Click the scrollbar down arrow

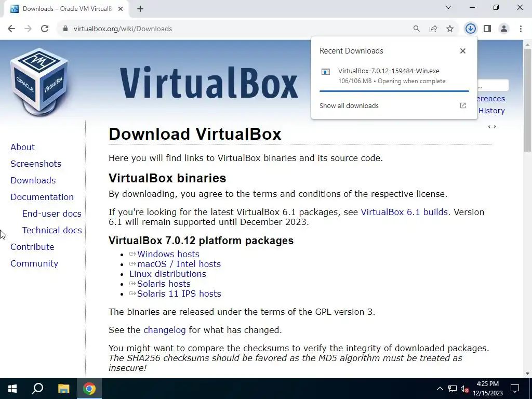point(528,374)
